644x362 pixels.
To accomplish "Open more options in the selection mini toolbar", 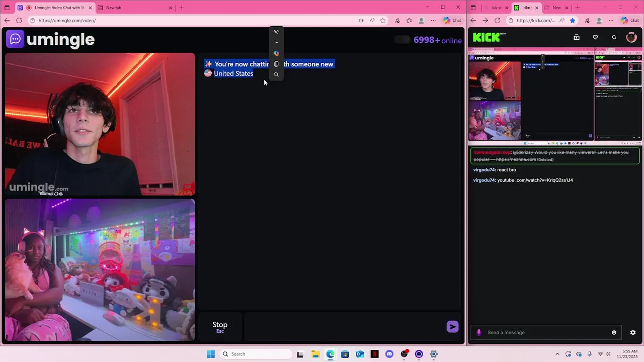I will click(x=276, y=42).
